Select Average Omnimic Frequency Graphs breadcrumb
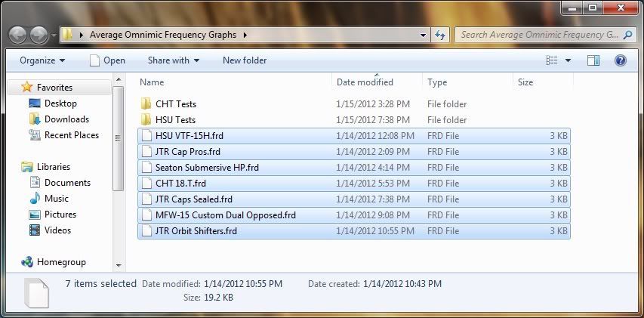This screenshot has height=318, width=644. tap(163, 35)
